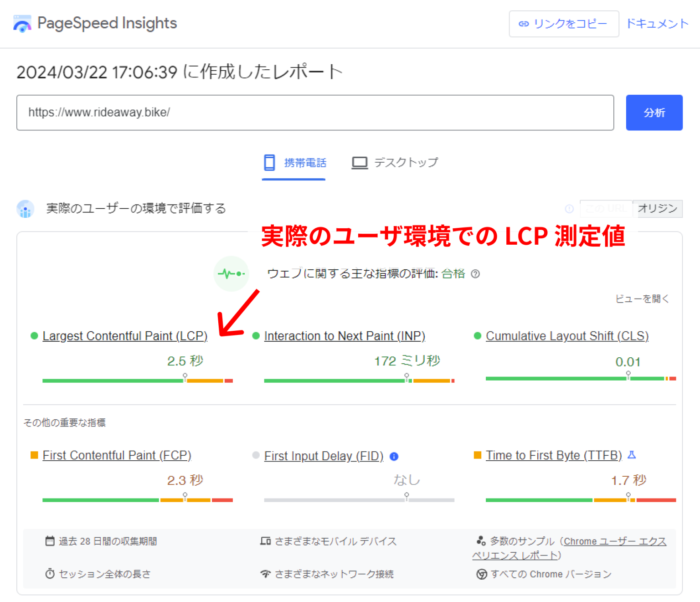Open the Interaction to Next Paint (INP) link
Viewport: 700px width, 602px height.
345,336
